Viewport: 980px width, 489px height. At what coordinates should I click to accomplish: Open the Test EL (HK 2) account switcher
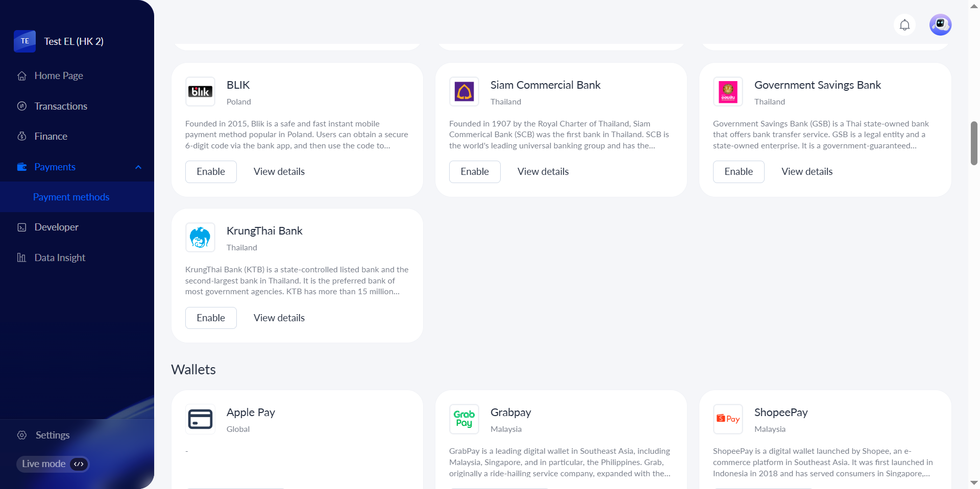coord(73,41)
